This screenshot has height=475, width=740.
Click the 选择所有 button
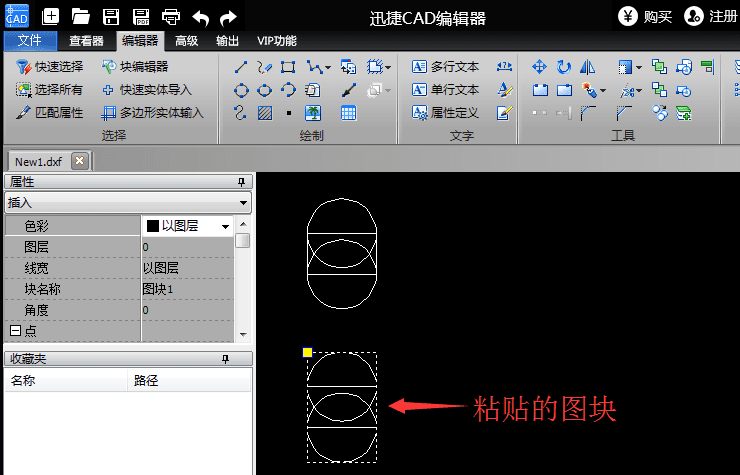click(50, 90)
